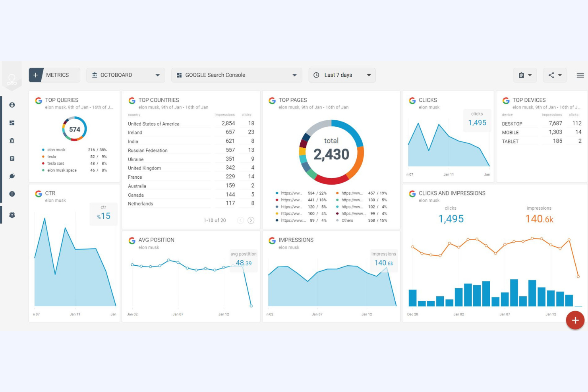Click the red floating add button
The height and width of the screenshot is (392, 588).
(x=575, y=320)
